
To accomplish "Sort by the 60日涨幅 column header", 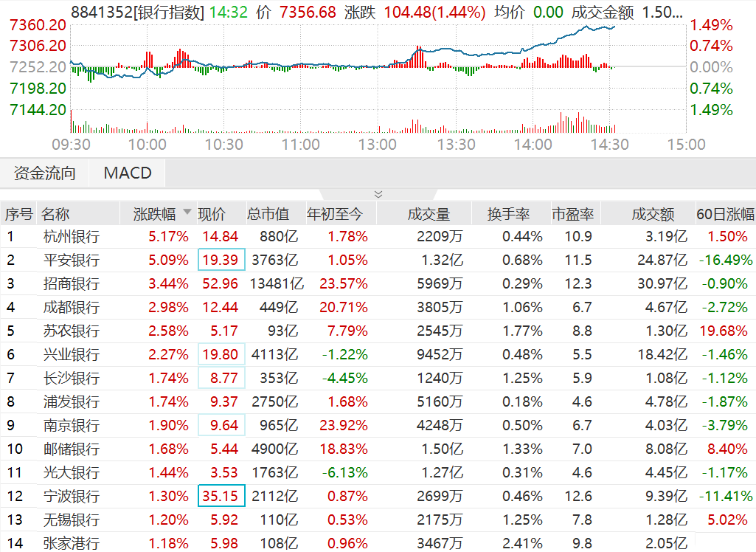I will tap(726, 214).
